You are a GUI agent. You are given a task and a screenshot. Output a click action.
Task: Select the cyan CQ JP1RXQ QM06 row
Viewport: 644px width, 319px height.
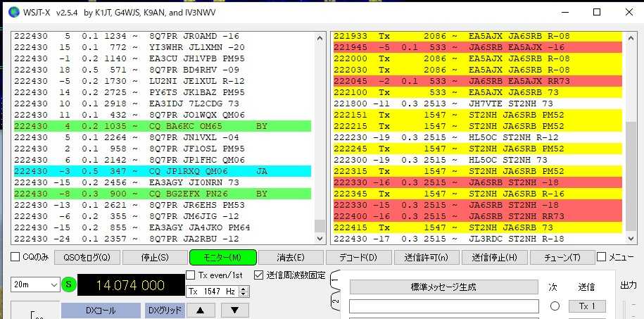[x=163, y=171]
